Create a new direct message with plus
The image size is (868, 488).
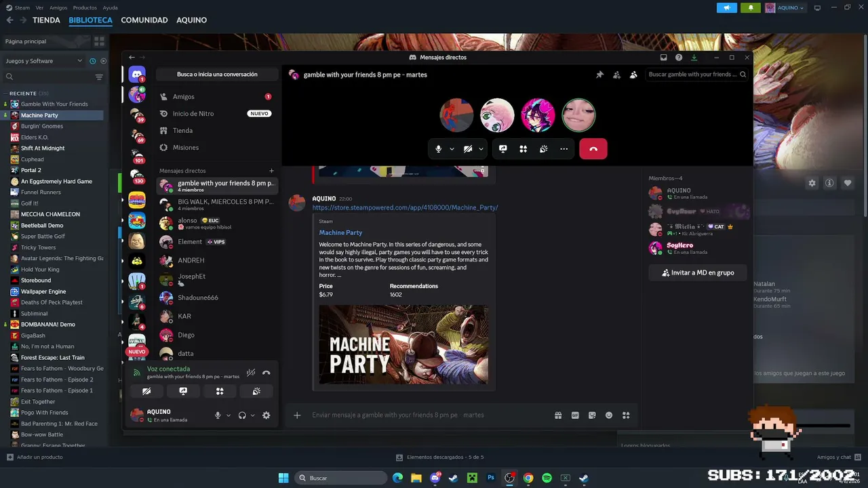(272, 171)
